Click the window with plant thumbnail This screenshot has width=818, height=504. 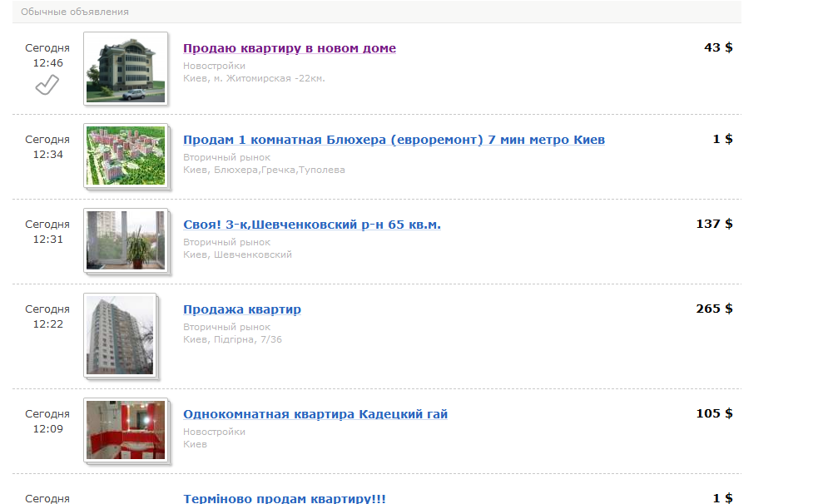[x=126, y=240]
